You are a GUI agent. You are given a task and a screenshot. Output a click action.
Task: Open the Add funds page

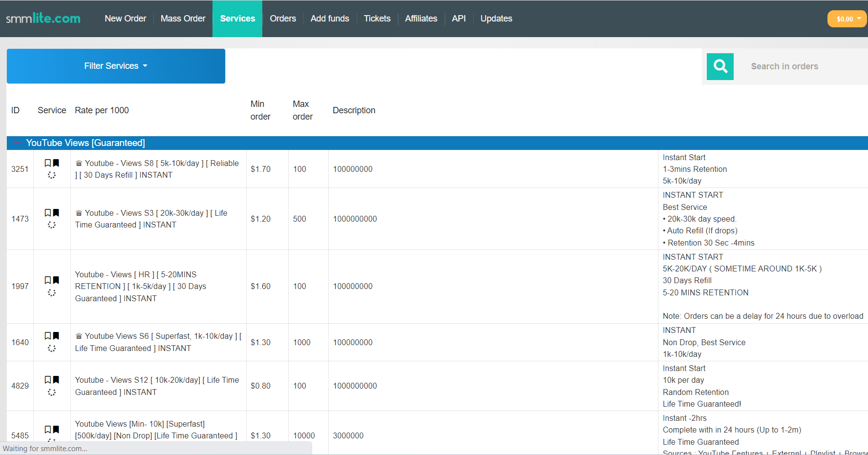pyautogui.click(x=330, y=19)
